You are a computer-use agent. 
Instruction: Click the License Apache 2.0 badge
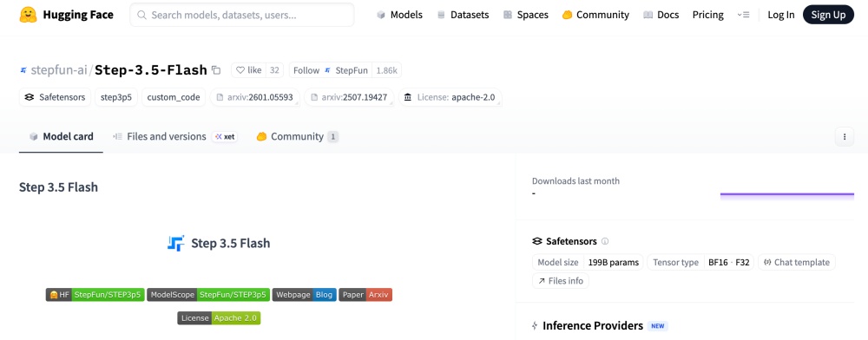pos(219,318)
